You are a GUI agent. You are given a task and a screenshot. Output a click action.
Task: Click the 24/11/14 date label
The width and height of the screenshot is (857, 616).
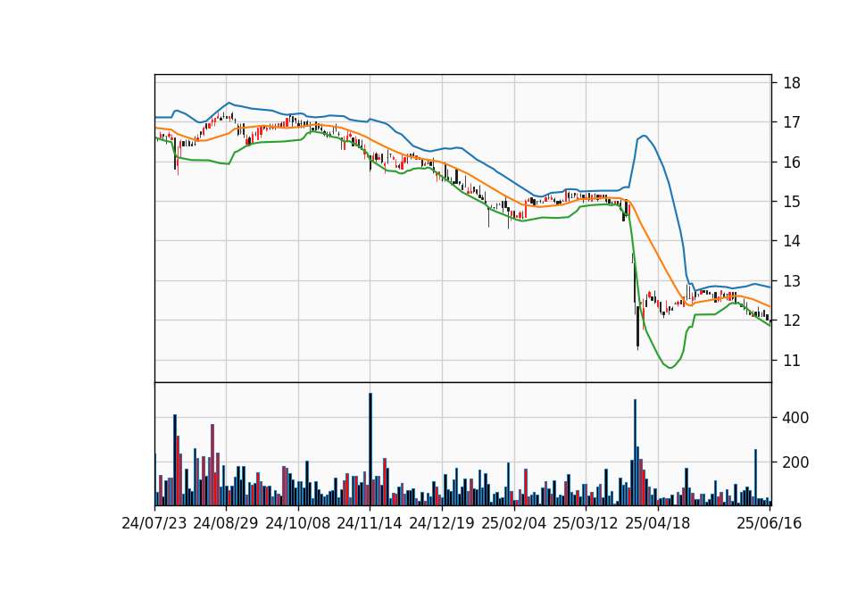pos(370,523)
